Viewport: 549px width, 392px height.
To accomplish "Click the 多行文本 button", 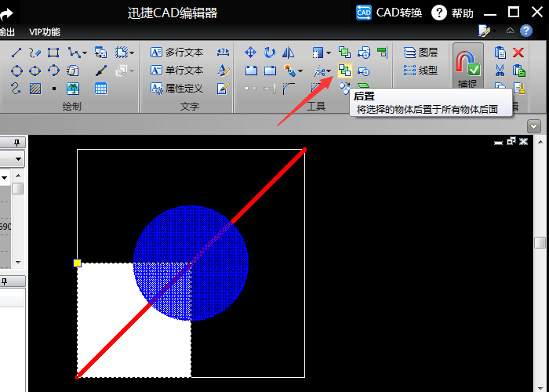I will (x=176, y=53).
